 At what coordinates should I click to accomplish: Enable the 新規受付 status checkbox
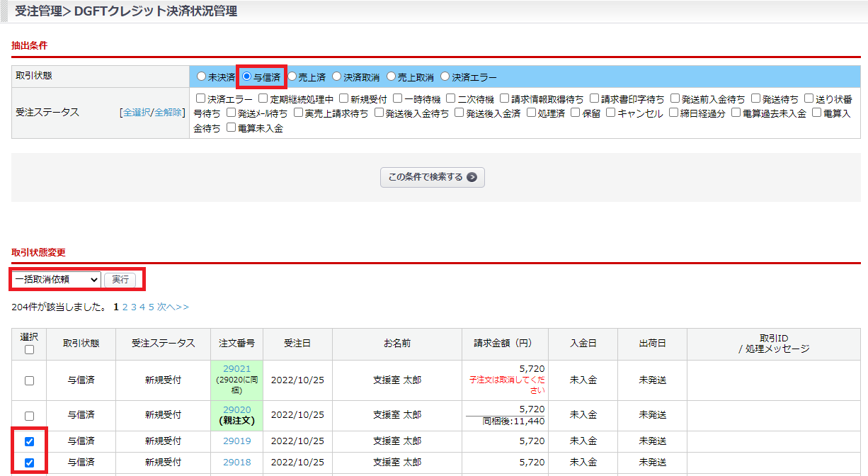tap(343, 98)
